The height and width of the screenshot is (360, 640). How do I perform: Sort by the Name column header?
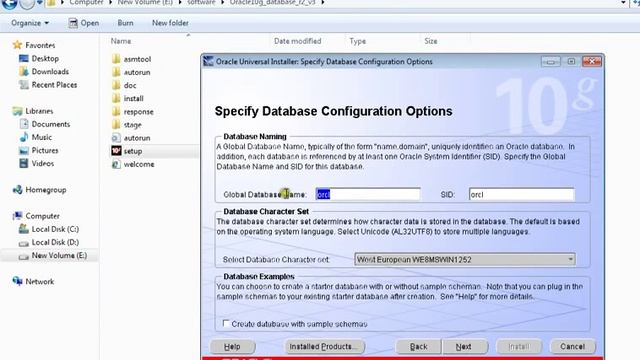point(121,41)
